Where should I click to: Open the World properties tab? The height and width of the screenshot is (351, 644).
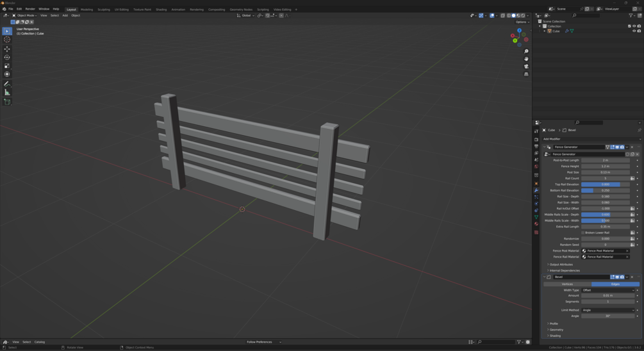[x=536, y=167]
